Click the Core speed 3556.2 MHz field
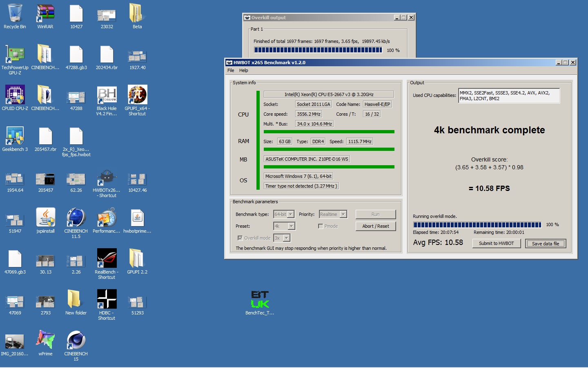Viewport: 588px width, 368px height. [309, 114]
